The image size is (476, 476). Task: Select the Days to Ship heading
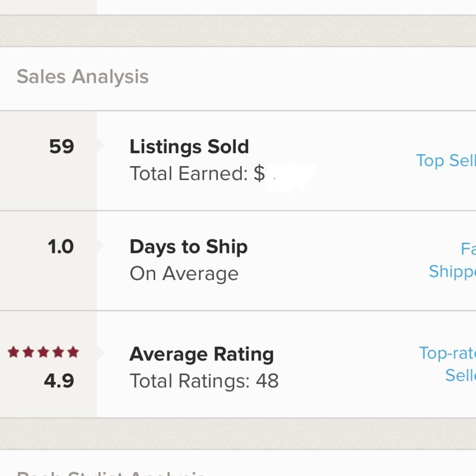(x=188, y=247)
